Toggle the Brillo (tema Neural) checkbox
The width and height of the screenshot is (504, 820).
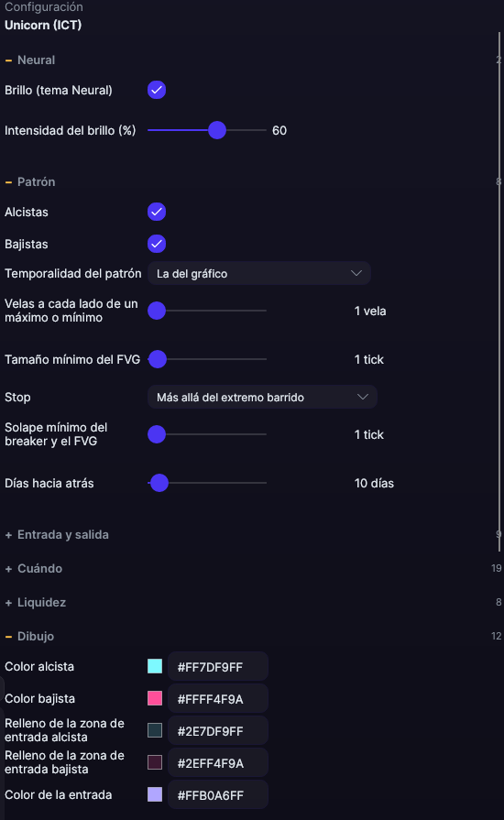pyautogui.click(x=157, y=90)
